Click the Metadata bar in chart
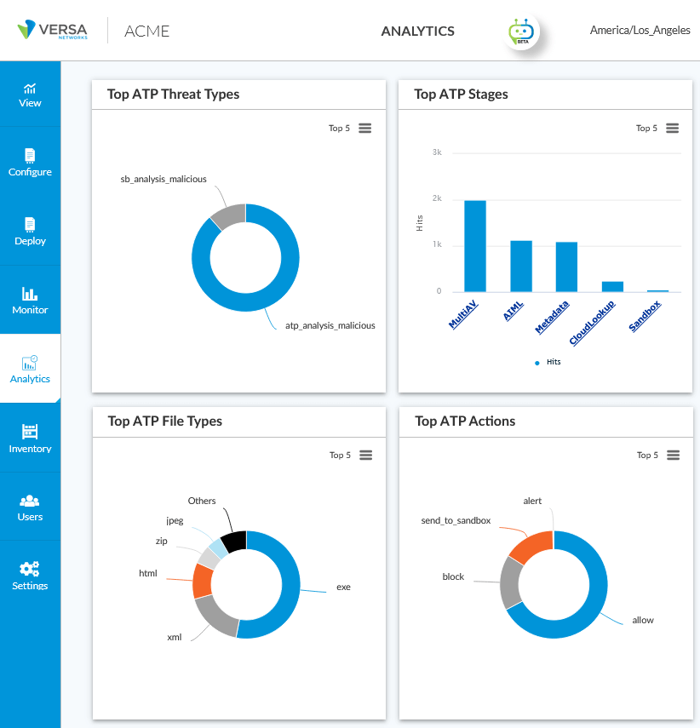Screen dimensions: 700x728 tap(566, 267)
